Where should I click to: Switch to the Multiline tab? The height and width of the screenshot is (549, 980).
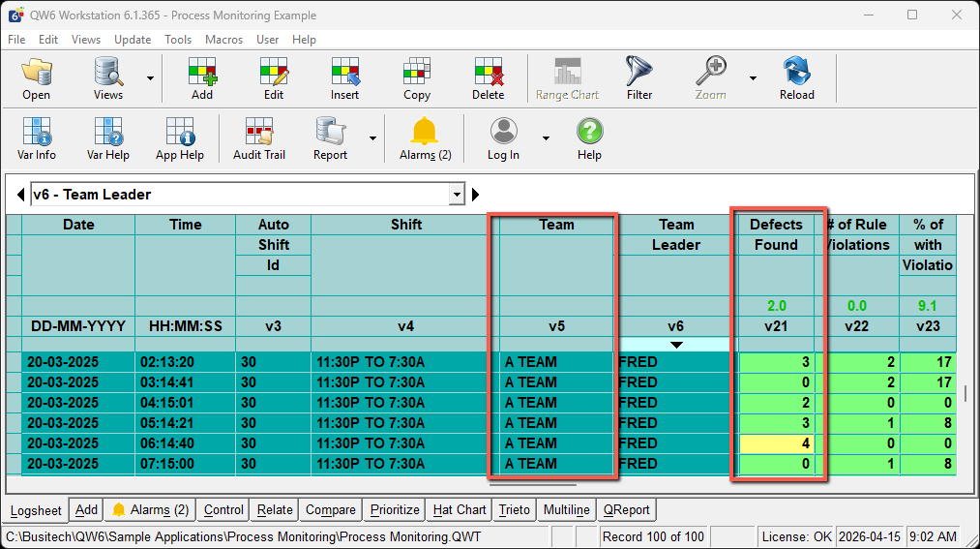pyautogui.click(x=566, y=510)
